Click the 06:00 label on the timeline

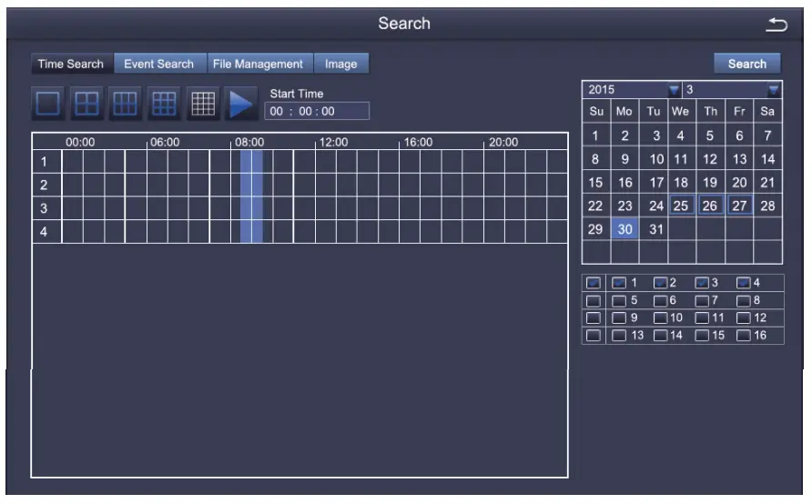pyautogui.click(x=165, y=142)
